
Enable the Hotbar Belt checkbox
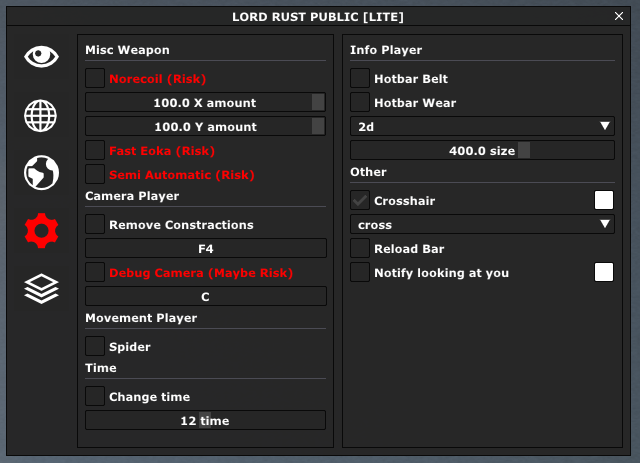point(360,78)
